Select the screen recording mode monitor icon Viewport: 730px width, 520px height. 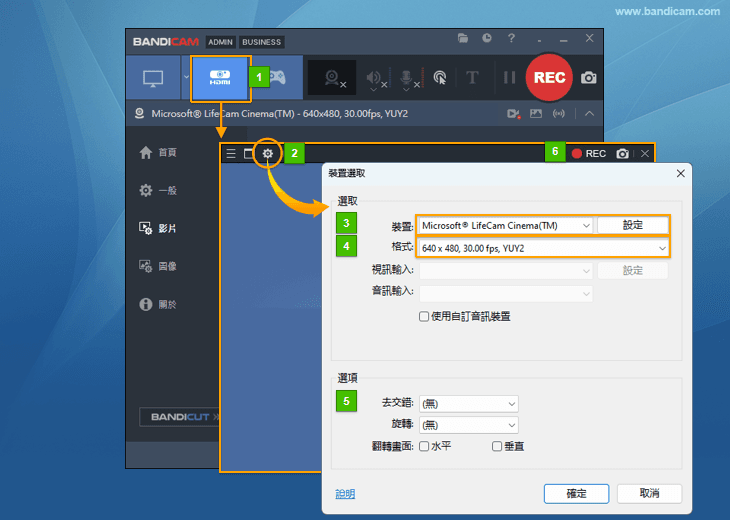point(153,78)
